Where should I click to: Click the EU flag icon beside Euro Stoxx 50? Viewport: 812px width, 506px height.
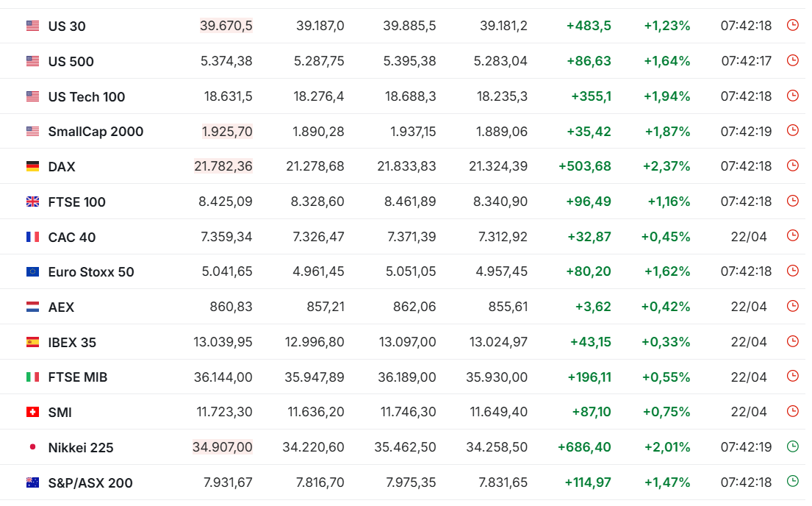tap(32, 271)
